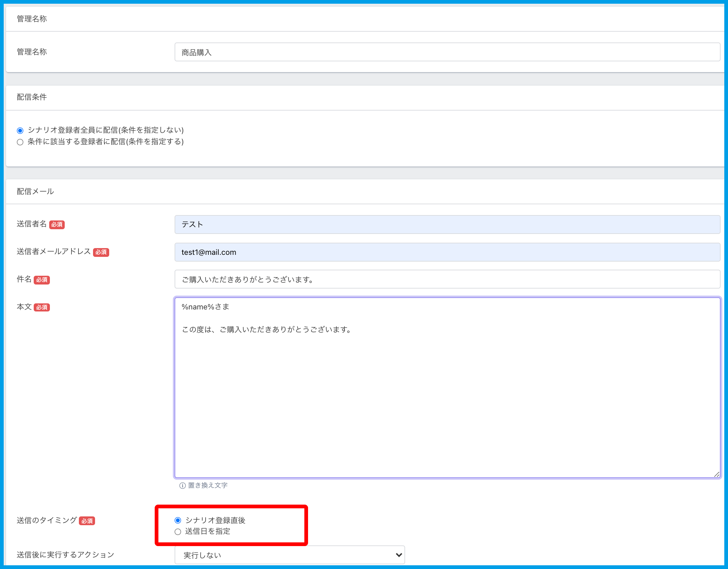Choose 送信日を指定 send timing
The image size is (728, 569).
[x=178, y=532]
